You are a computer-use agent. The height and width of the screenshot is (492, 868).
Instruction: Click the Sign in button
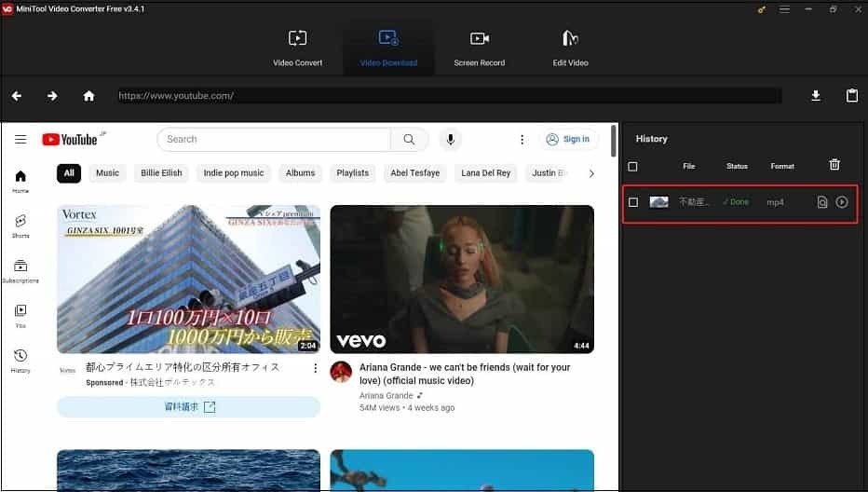coord(567,139)
